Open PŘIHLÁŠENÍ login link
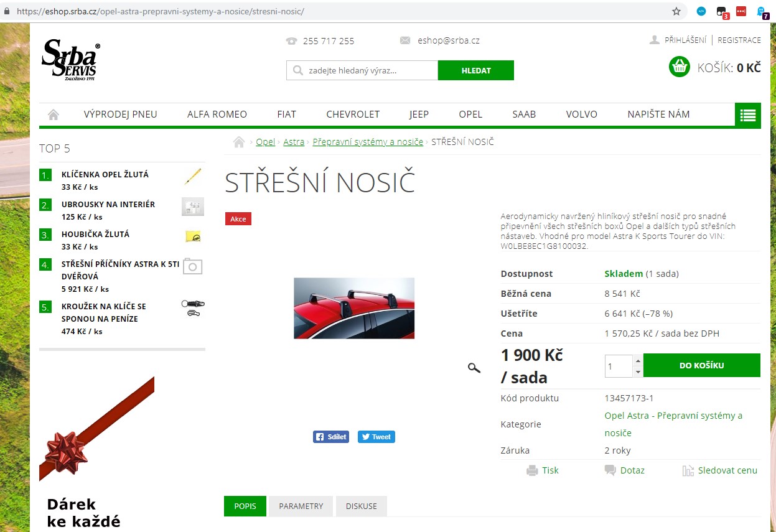 pos(685,40)
